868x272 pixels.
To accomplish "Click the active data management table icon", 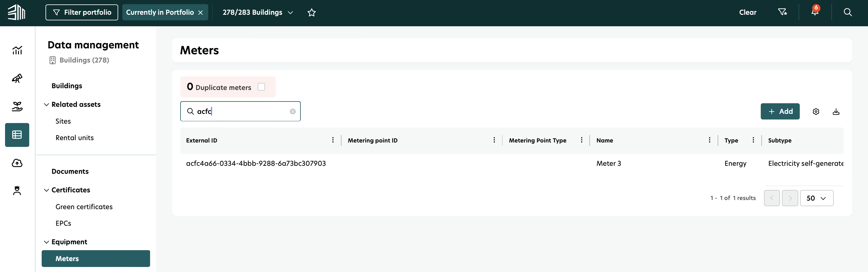I will (17, 135).
